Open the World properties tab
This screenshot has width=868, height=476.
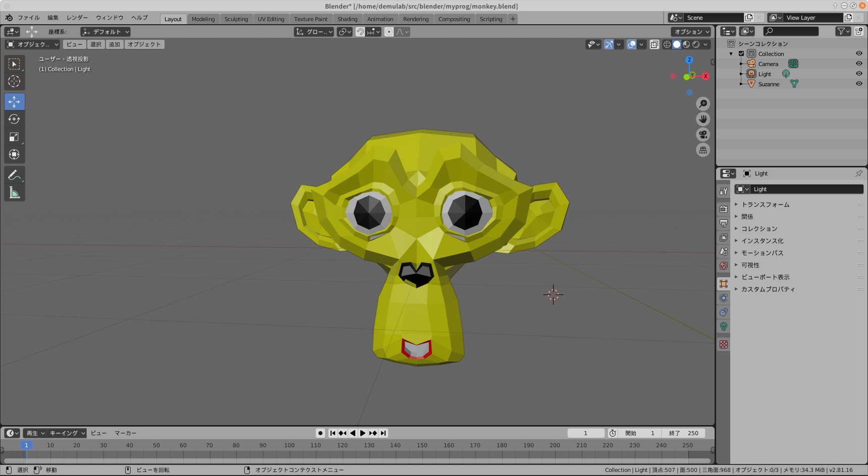[724, 266]
